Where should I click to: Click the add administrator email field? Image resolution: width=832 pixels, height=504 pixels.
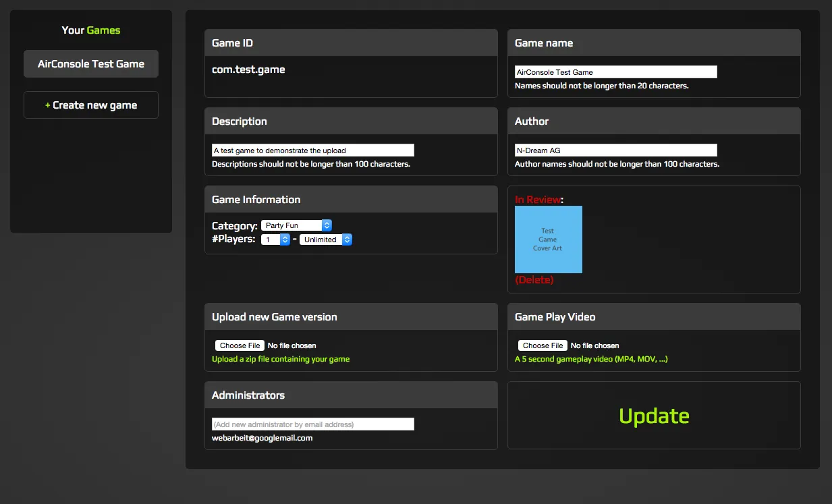point(313,424)
